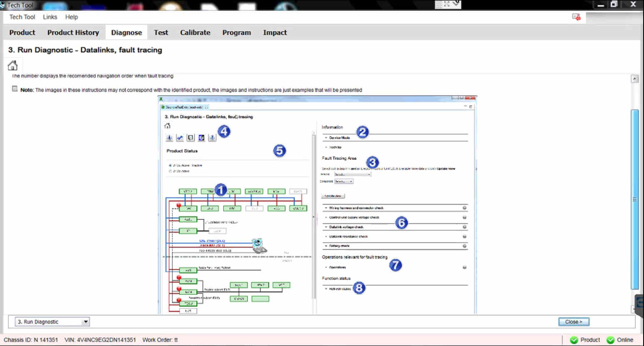
Task: Open the Component Select dropdown in example image
Action: point(344,182)
